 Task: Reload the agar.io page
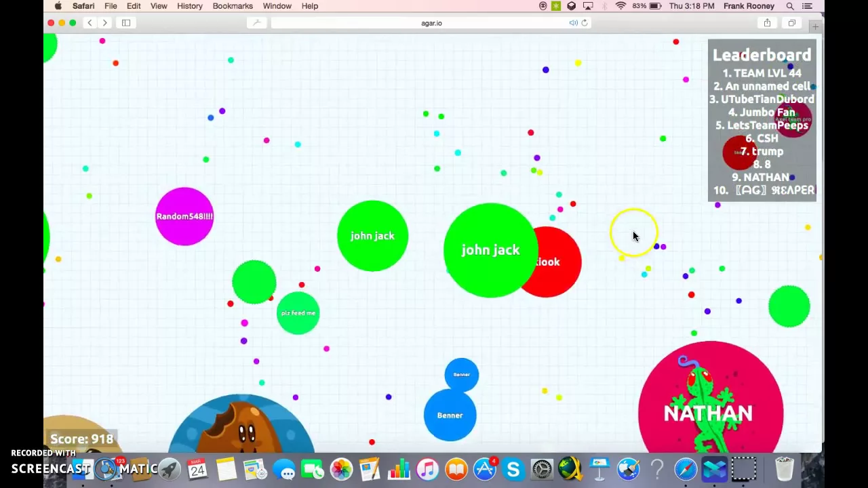585,23
